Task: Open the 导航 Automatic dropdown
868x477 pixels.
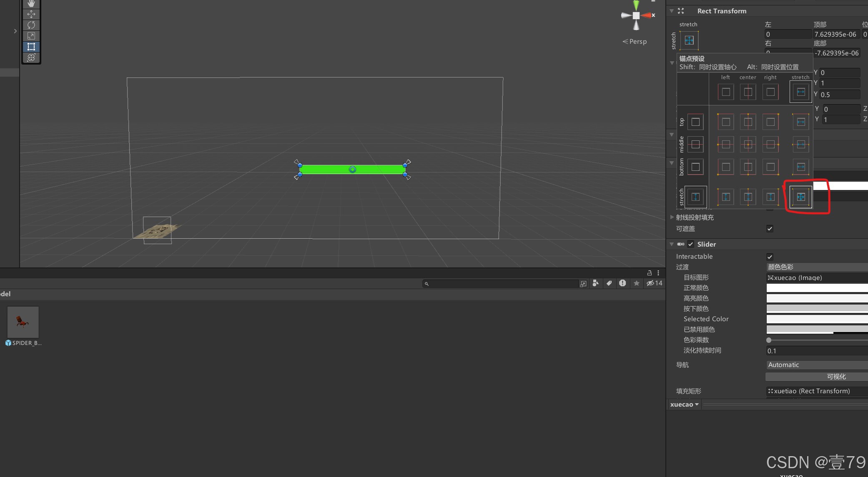Action: (817, 365)
